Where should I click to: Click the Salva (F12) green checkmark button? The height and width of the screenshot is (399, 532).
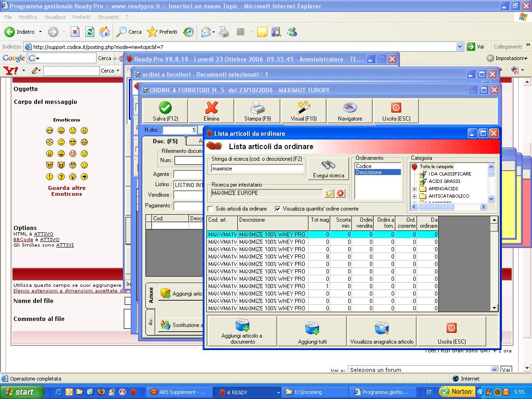pos(165,111)
